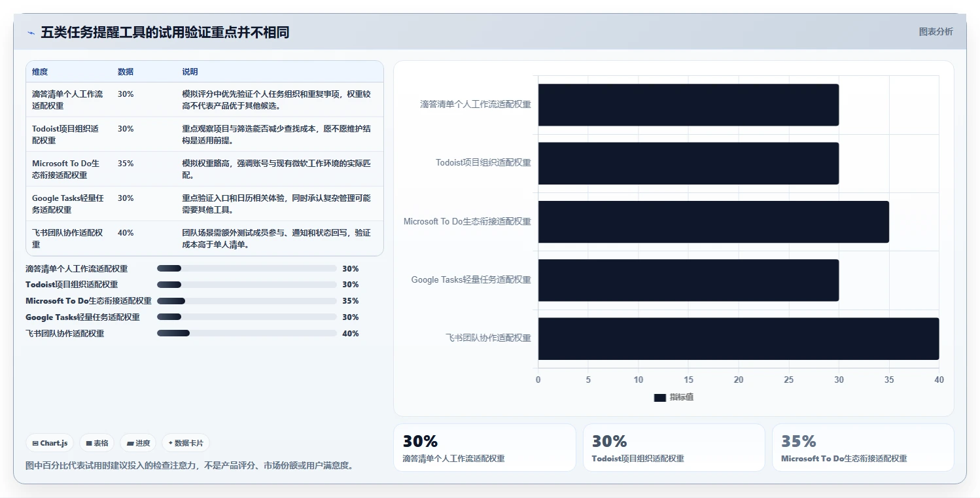Click the 35% label beside the progress bar

coord(350,301)
